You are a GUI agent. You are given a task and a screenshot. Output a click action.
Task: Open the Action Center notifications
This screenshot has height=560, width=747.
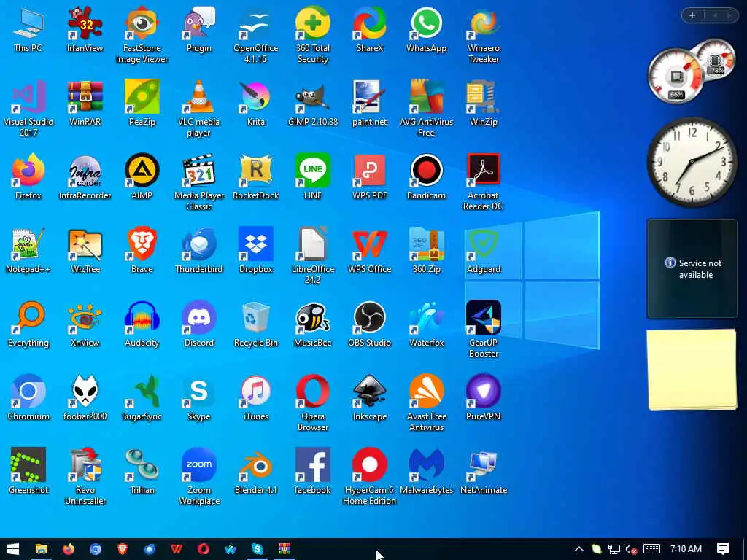[723, 549]
